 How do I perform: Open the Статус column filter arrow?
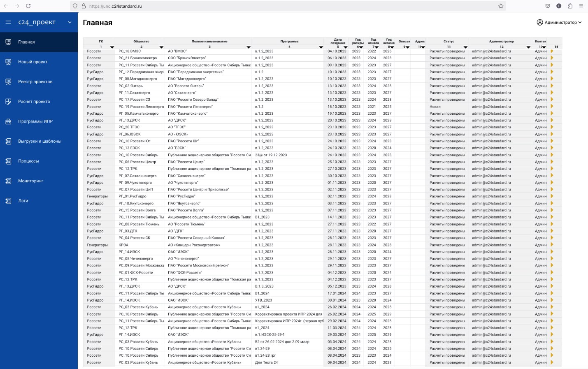[x=465, y=47]
